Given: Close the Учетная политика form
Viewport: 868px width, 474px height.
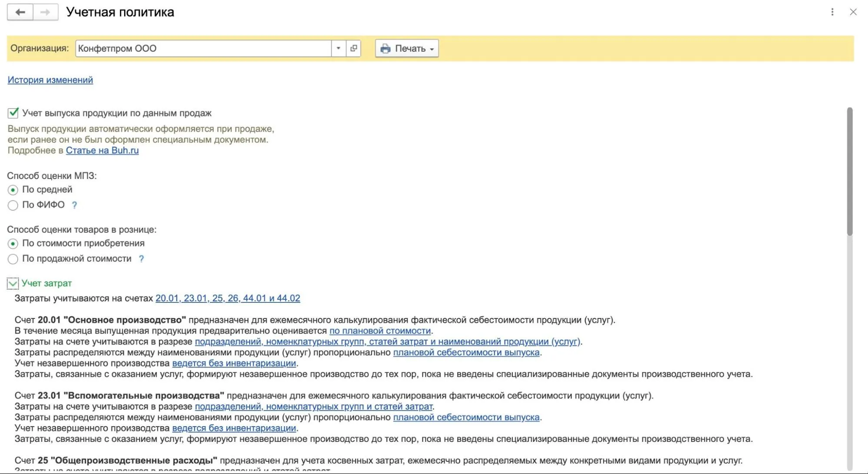Looking at the screenshot, I should tap(853, 12).
